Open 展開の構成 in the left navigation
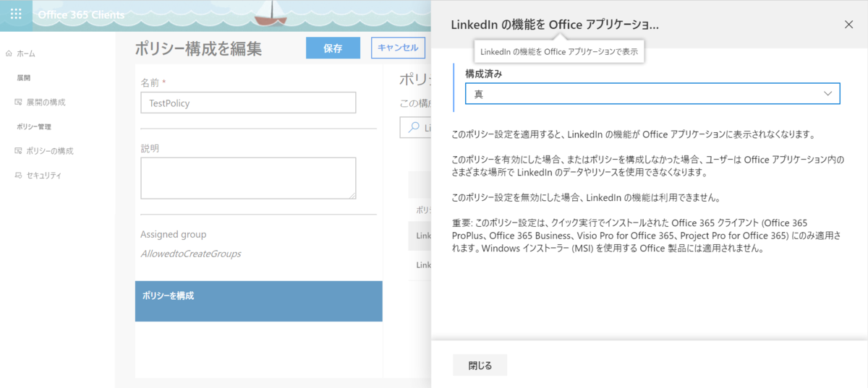 pos(46,102)
